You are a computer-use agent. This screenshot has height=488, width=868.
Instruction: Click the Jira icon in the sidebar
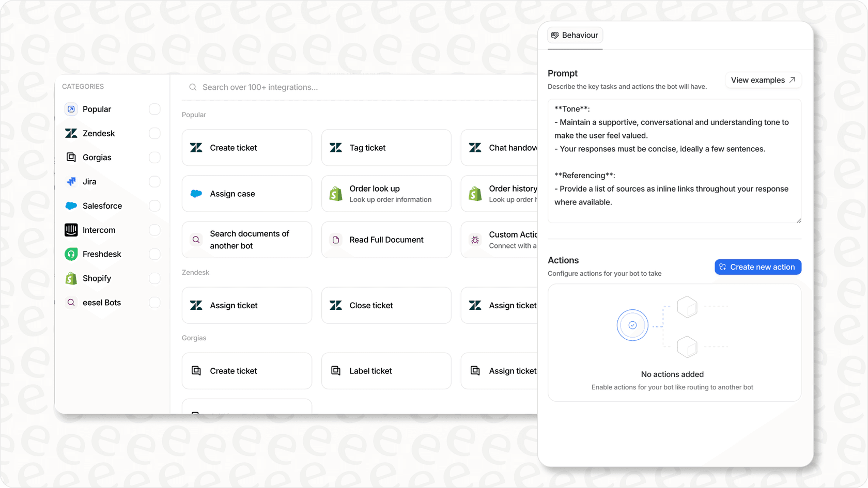[x=71, y=181]
